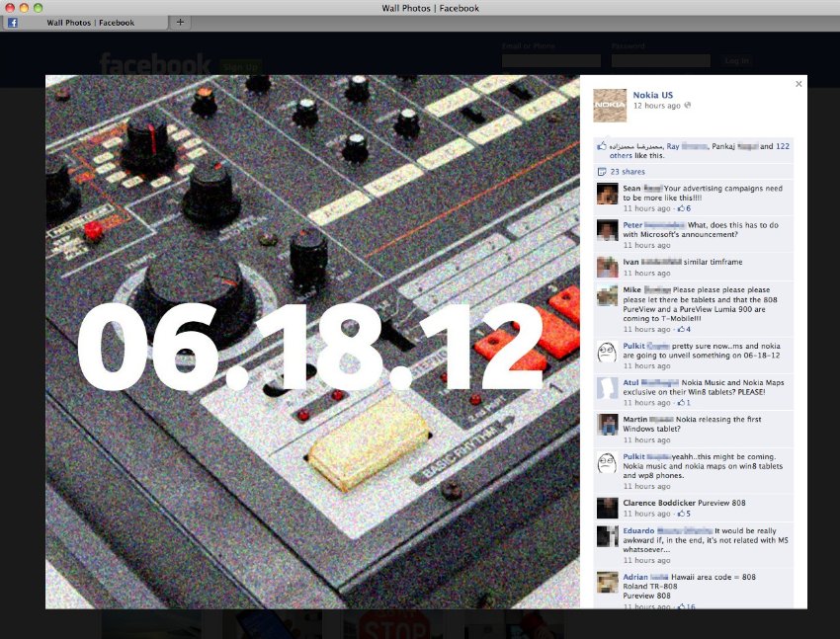Click Peter's comment avatar
840x639 pixels.
click(608, 231)
